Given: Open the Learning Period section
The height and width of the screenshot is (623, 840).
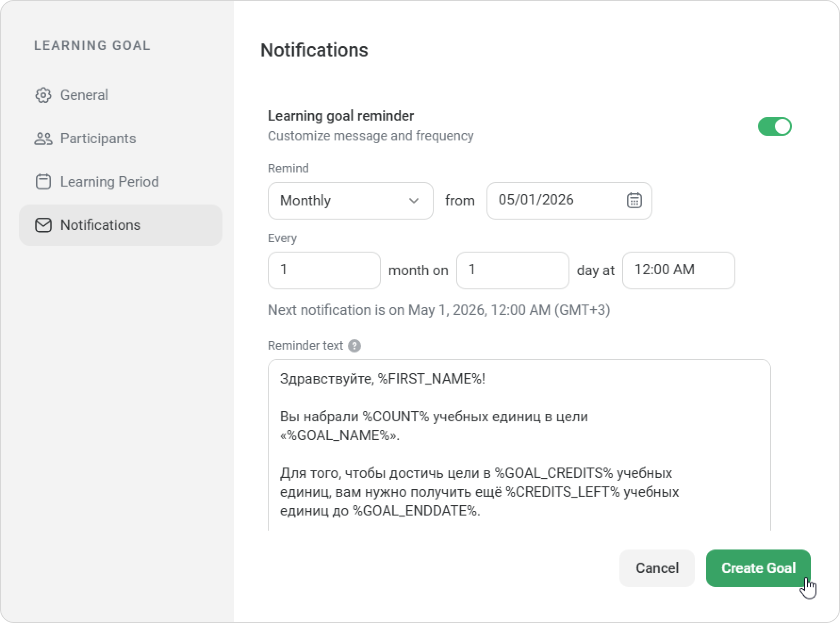Looking at the screenshot, I should 109,182.
